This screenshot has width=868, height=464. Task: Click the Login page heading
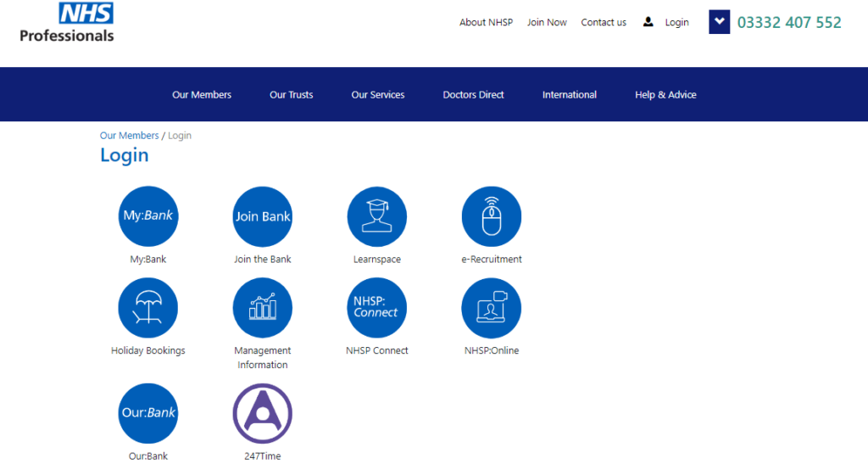click(125, 155)
